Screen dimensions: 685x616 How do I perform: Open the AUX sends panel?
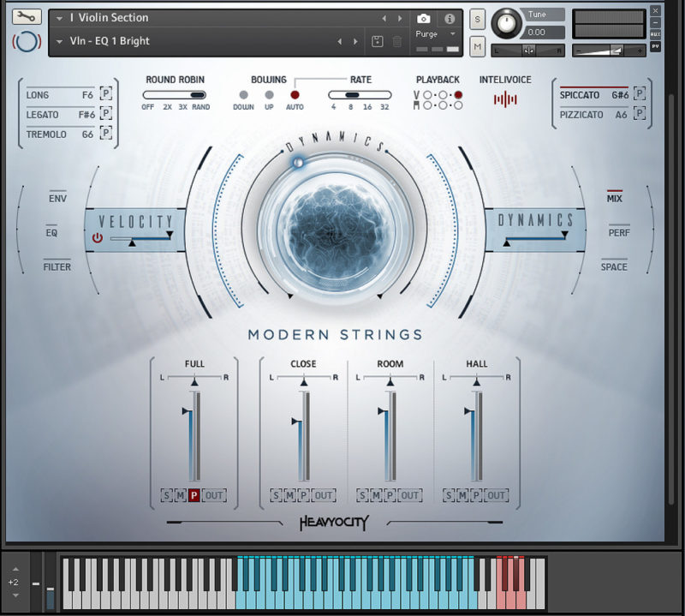pyautogui.click(x=655, y=34)
